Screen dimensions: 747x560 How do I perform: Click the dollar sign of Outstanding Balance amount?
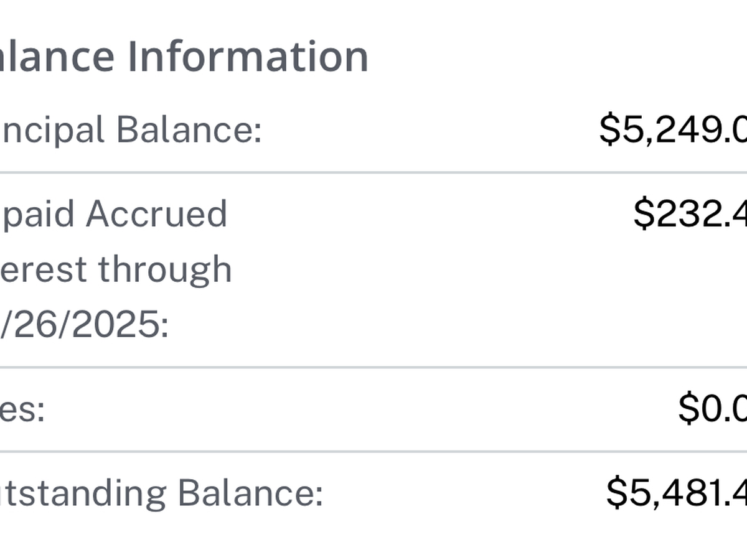(x=616, y=493)
